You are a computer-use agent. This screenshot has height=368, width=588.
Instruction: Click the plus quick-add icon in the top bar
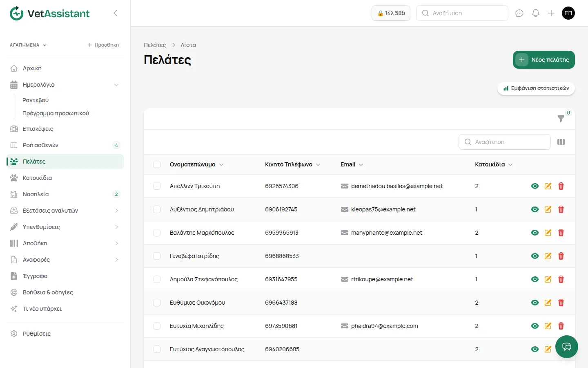point(551,13)
